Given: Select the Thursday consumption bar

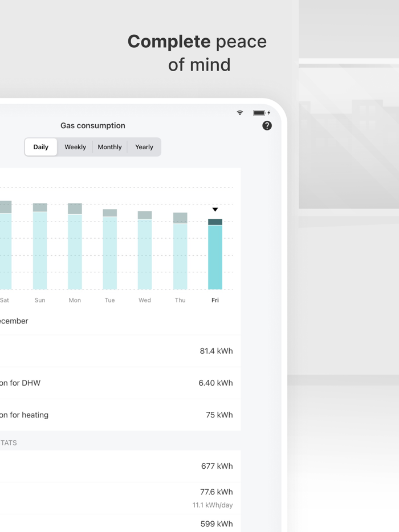Looking at the screenshot, I should coord(180,251).
